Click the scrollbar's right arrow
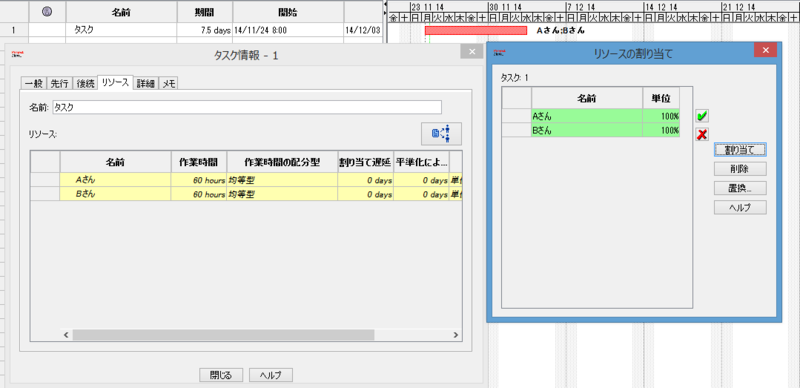Image resolution: width=800 pixels, height=388 pixels. coord(456,335)
